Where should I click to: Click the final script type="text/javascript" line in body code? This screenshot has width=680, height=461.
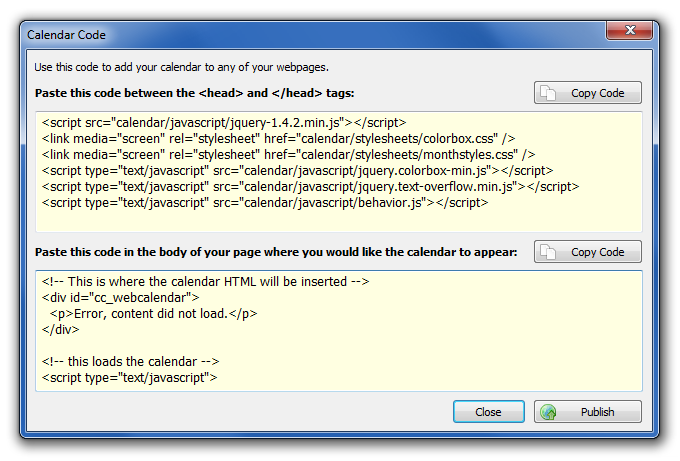point(130,377)
